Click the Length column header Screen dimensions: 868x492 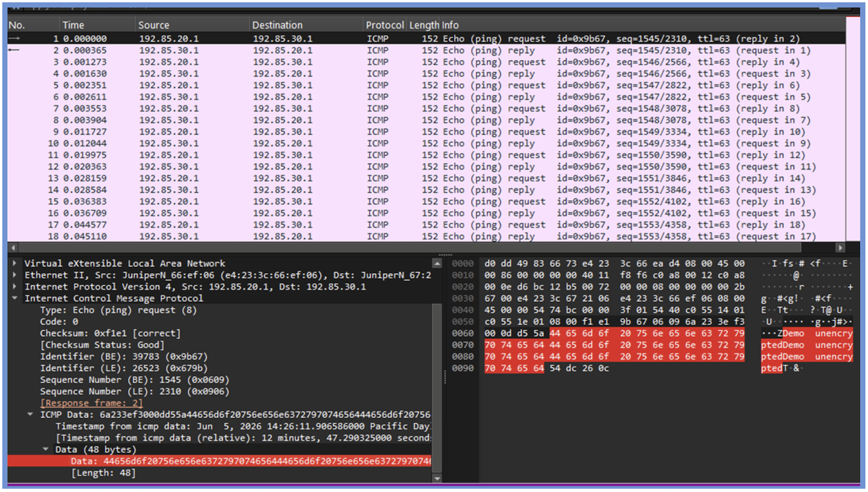pos(424,25)
